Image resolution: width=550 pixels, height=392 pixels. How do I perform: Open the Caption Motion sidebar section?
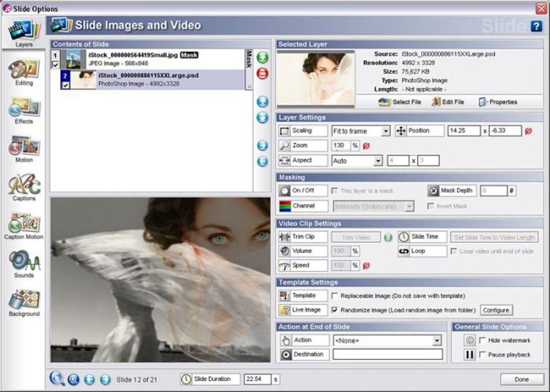pyautogui.click(x=24, y=226)
